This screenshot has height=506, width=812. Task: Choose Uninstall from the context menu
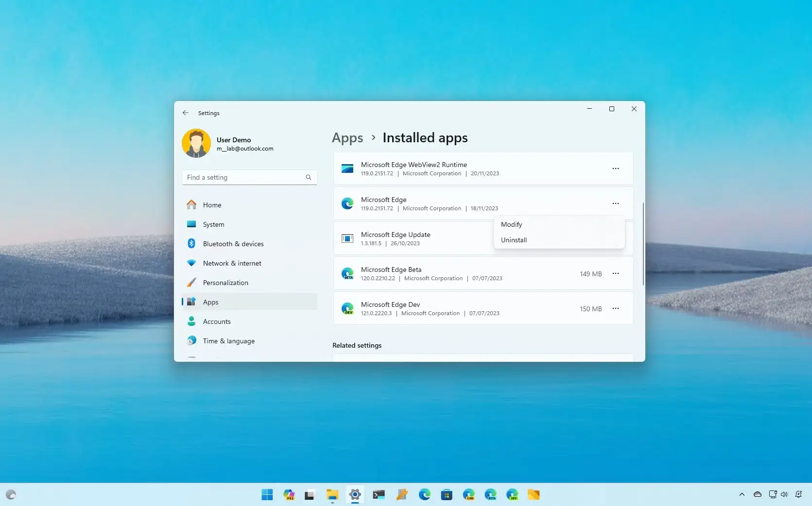pyautogui.click(x=559, y=240)
